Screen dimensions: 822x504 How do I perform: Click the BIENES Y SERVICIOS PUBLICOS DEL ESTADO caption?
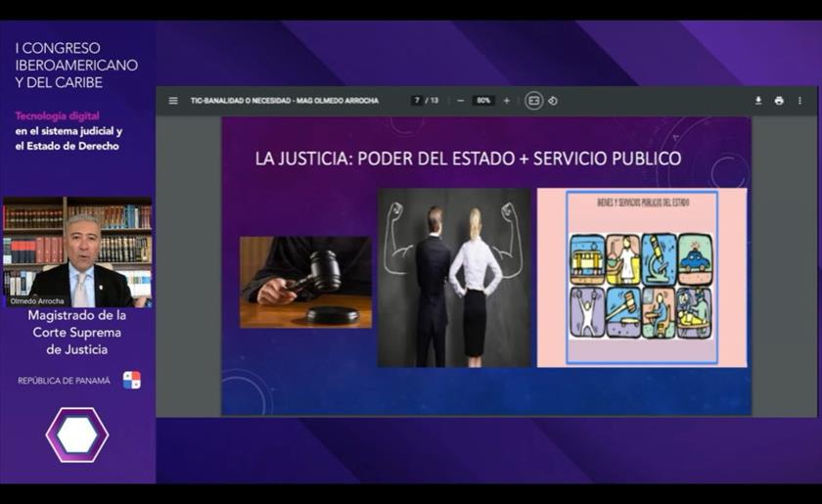coord(643,203)
